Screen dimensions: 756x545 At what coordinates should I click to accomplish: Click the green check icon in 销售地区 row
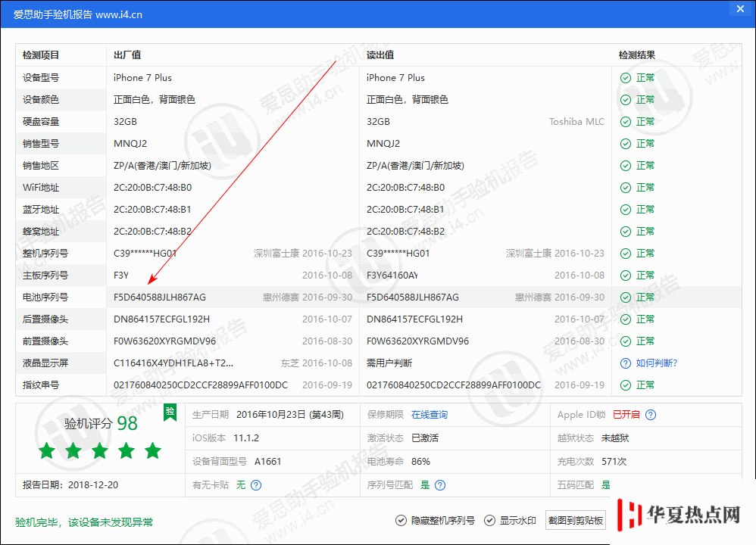(x=626, y=166)
